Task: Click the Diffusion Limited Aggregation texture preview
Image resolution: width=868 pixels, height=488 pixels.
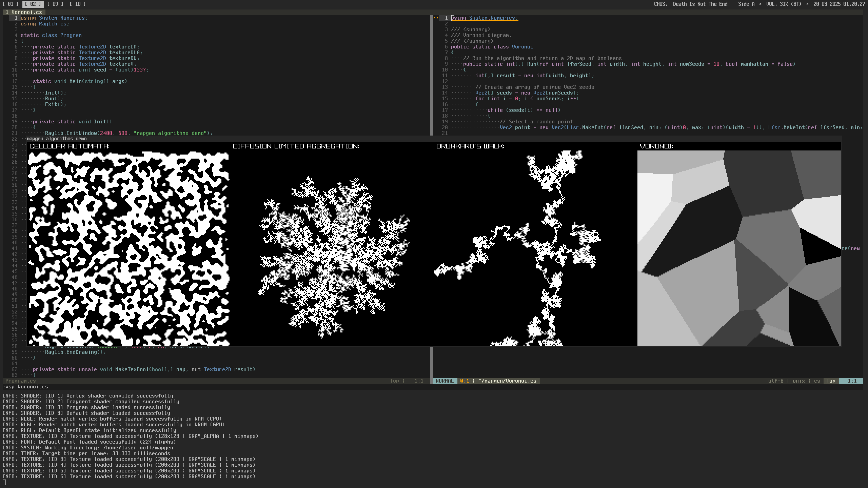Action: click(x=332, y=248)
